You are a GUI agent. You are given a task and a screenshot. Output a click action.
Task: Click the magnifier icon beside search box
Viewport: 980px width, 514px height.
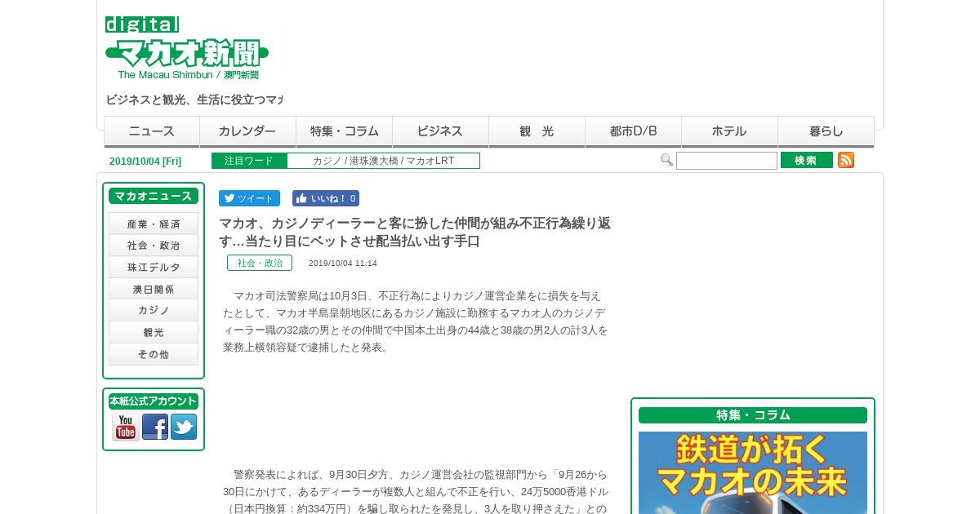tap(666, 160)
